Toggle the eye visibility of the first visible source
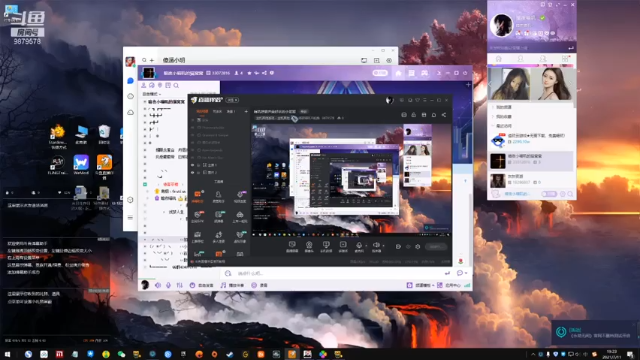 pyautogui.click(x=193, y=165)
